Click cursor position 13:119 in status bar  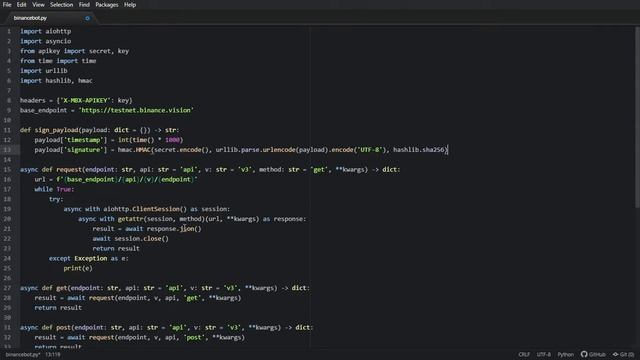53,354
